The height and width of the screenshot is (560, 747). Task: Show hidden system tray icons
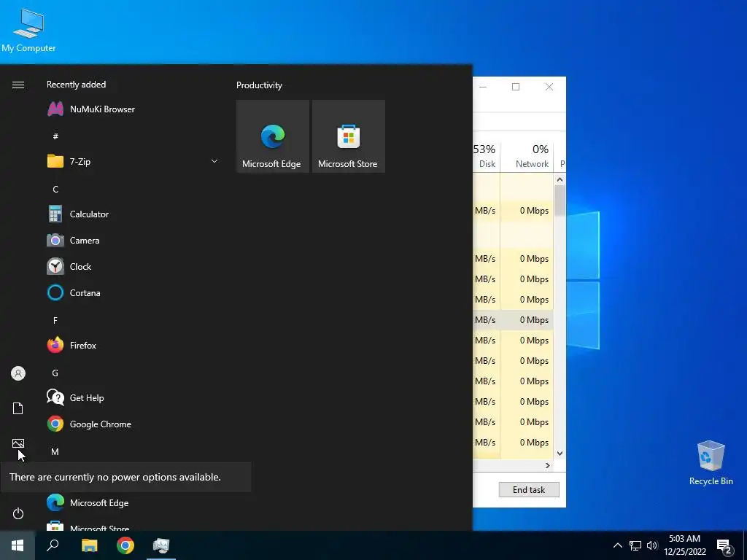click(617, 545)
